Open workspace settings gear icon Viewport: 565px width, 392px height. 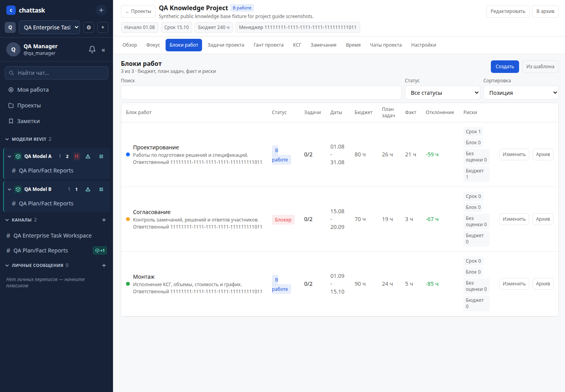(x=89, y=27)
